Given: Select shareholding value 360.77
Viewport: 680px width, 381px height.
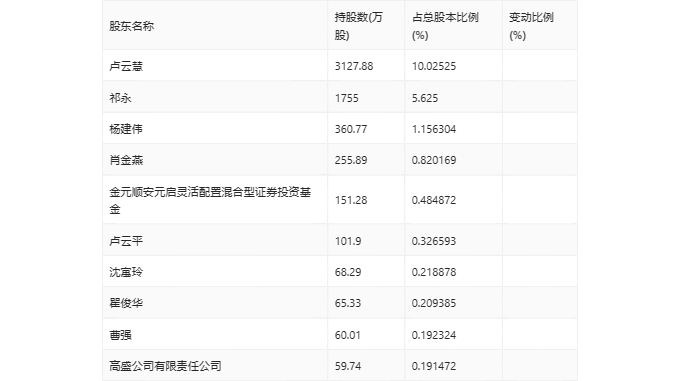Looking at the screenshot, I should coord(351,129).
